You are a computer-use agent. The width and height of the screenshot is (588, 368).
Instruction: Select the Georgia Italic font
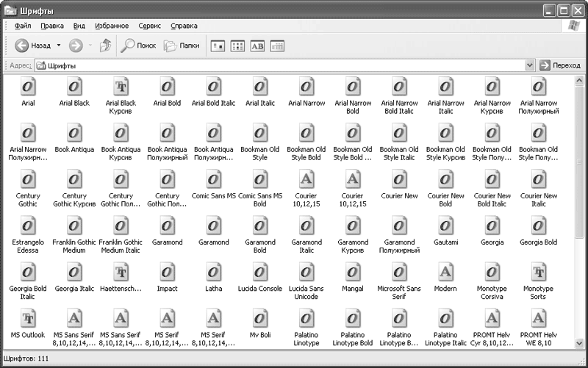point(74,278)
